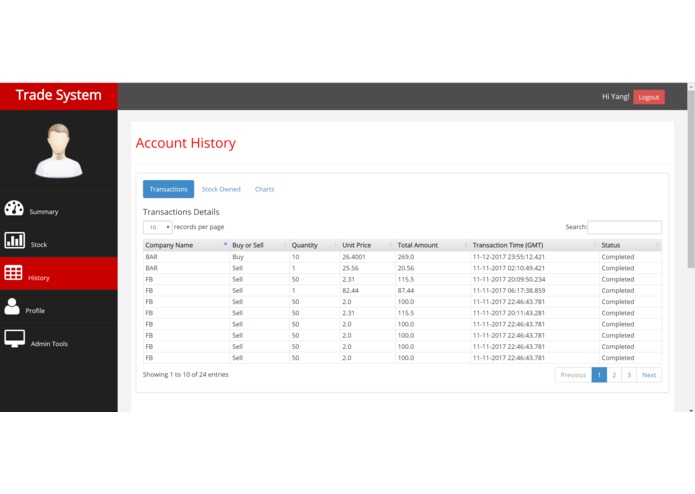Viewport: 695px width, 494px height.
Task: Click the Account History heading
Action: tap(186, 143)
